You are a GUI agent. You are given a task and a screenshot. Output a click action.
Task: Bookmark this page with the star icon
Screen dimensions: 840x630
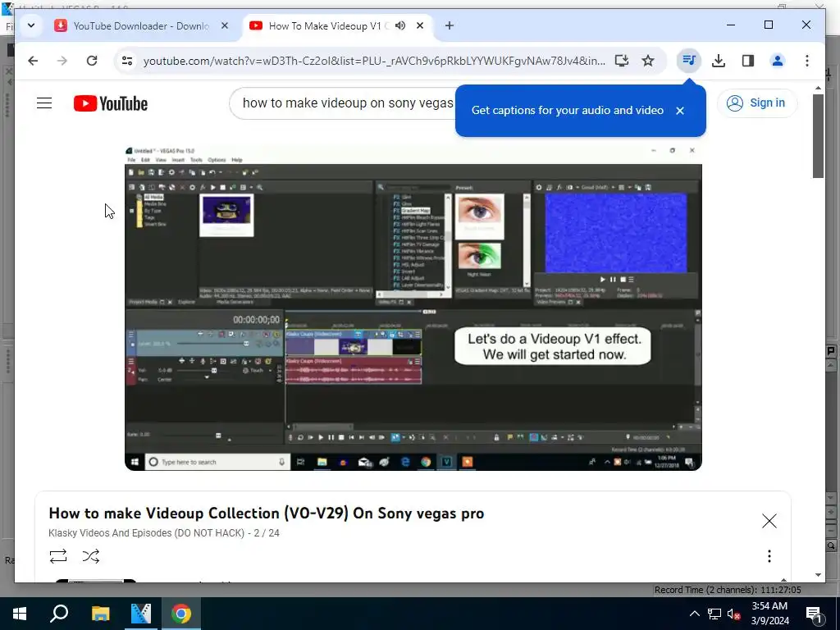[648, 61]
